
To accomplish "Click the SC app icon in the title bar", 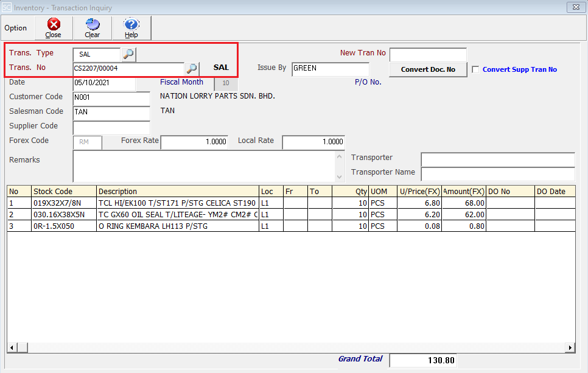I will tap(6, 7).
